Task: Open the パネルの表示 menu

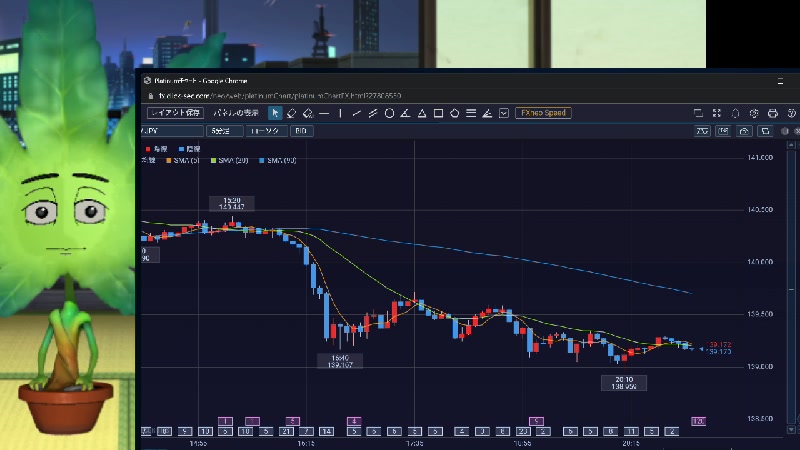Action: 236,113
